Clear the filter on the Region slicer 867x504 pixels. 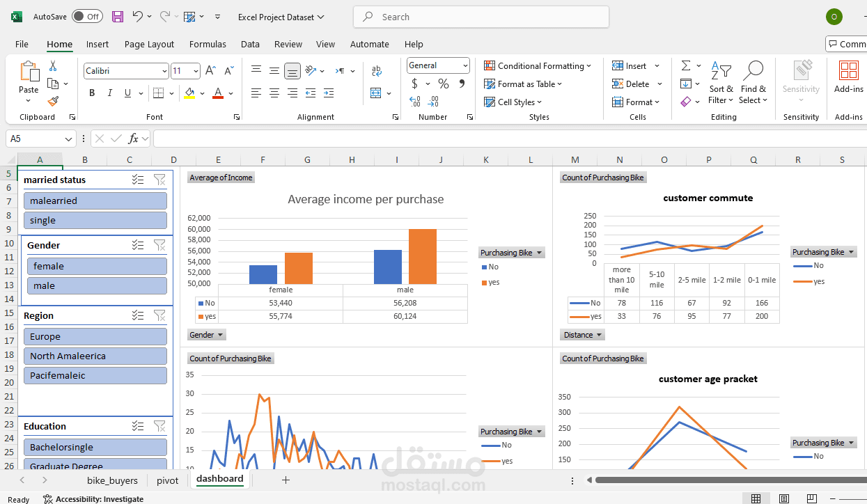click(x=159, y=315)
